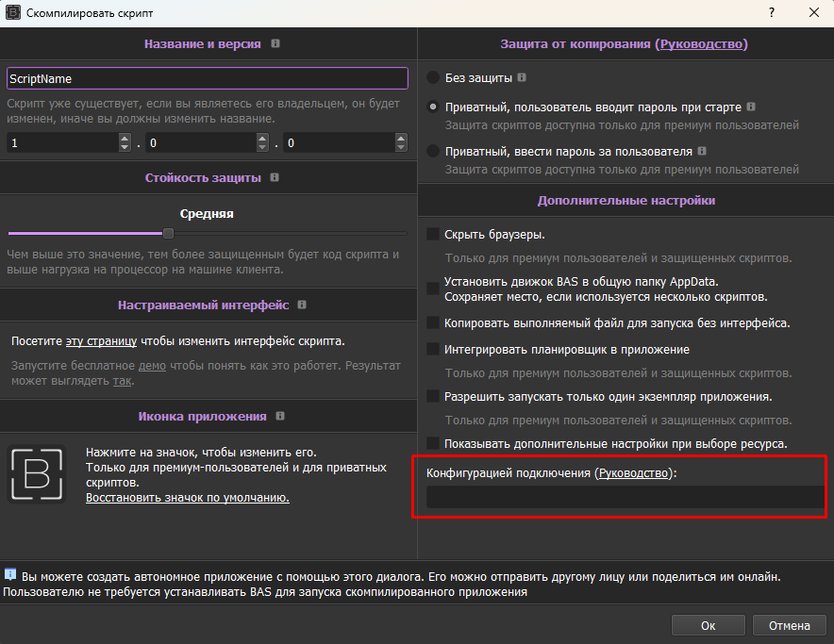The image size is (834, 644).
Task: Click the BAS application icon thumbnail
Action: pos(37,473)
